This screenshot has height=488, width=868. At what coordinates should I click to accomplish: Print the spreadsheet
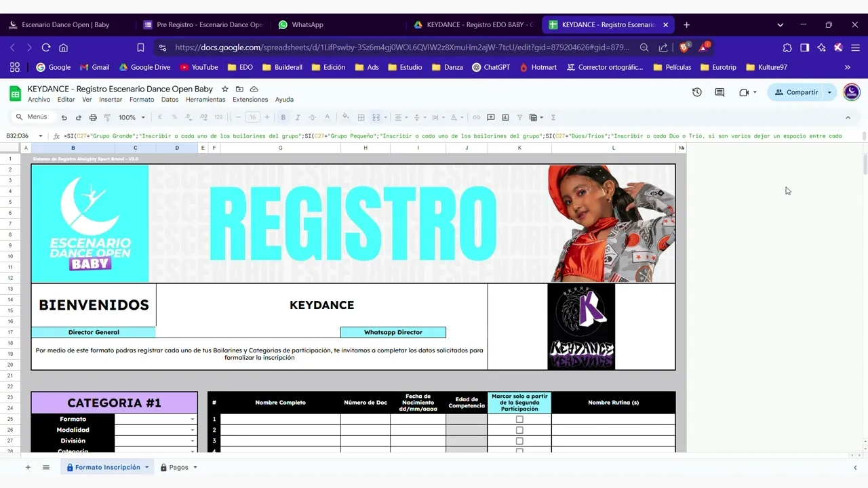(93, 117)
